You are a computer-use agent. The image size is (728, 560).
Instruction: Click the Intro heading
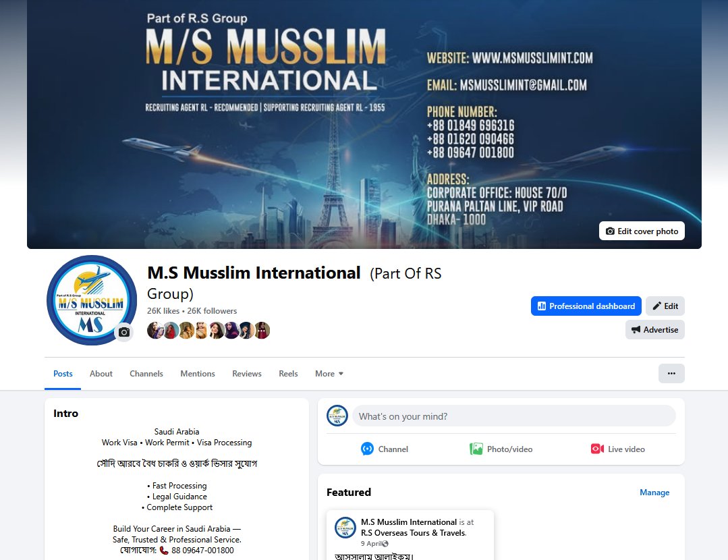[65, 414]
